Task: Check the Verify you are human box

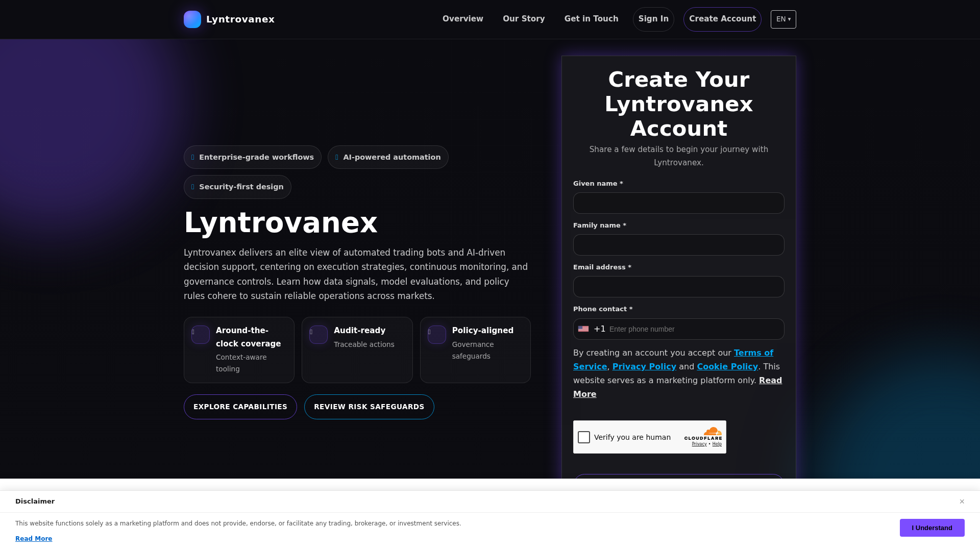Action: point(584,437)
